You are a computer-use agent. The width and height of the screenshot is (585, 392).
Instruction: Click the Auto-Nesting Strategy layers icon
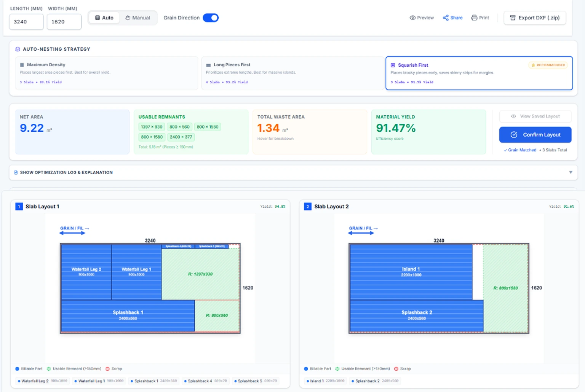click(x=18, y=49)
